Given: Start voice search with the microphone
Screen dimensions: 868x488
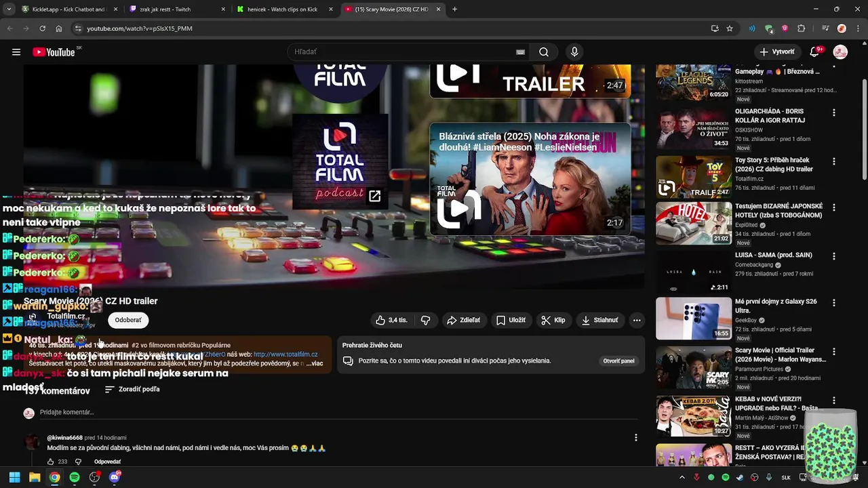Looking at the screenshot, I should 574,52.
